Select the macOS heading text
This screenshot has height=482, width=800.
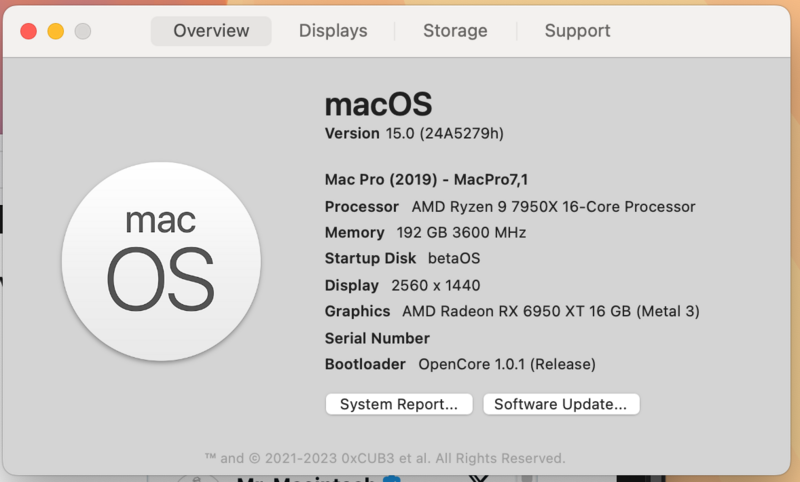click(379, 104)
